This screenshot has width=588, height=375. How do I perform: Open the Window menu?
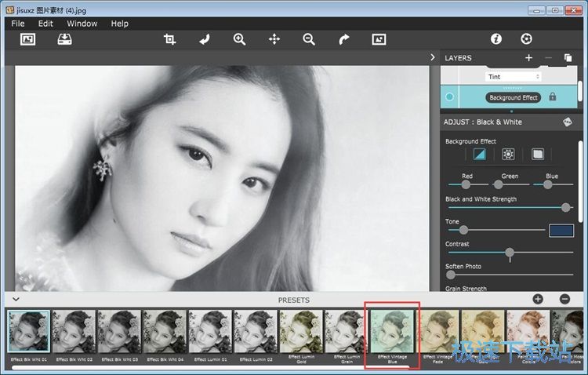coord(82,24)
